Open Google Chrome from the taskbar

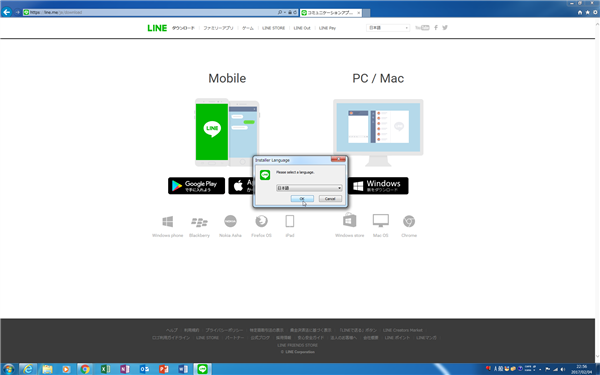[85, 369]
